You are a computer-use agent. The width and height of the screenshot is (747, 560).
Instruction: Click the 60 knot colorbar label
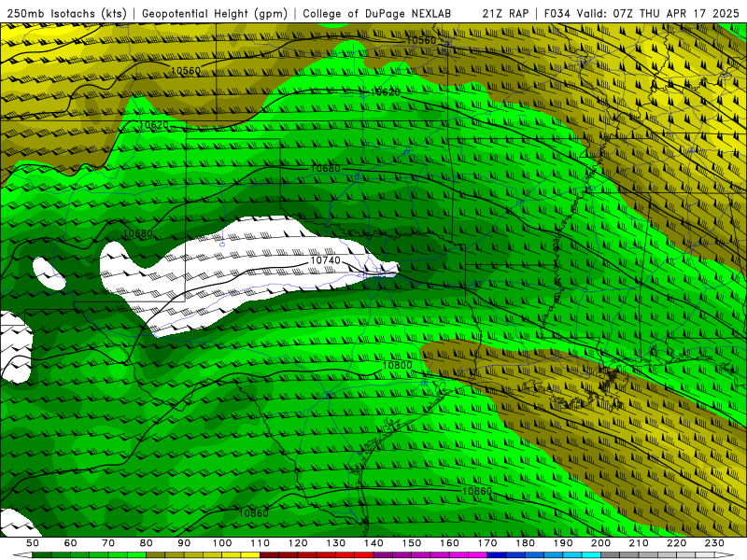pyautogui.click(x=70, y=543)
